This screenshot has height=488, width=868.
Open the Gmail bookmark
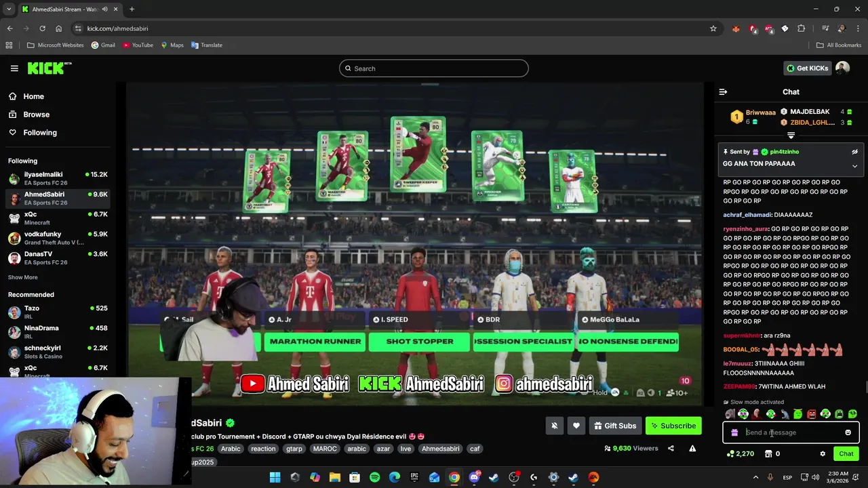(103, 45)
